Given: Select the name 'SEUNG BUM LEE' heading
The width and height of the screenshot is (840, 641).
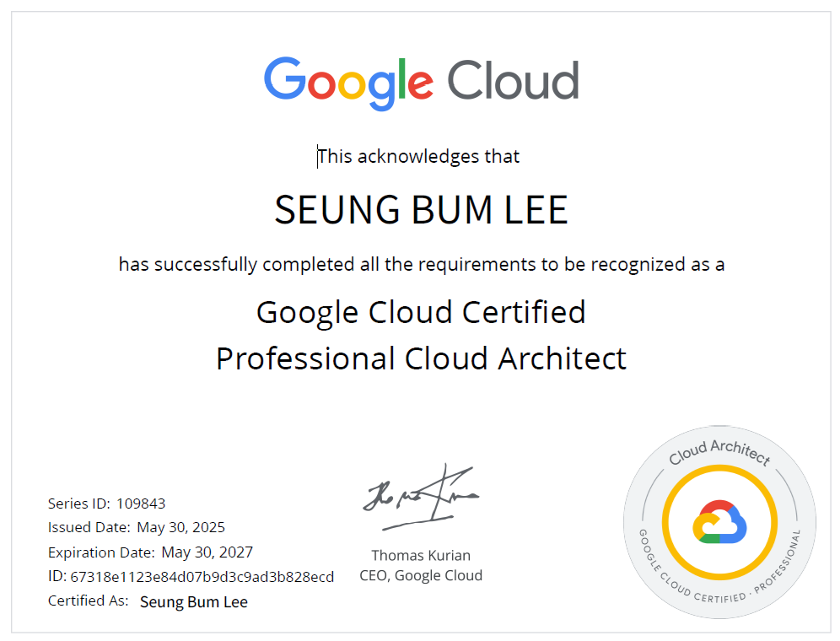Looking at the screenshot, I should (421, 209).
